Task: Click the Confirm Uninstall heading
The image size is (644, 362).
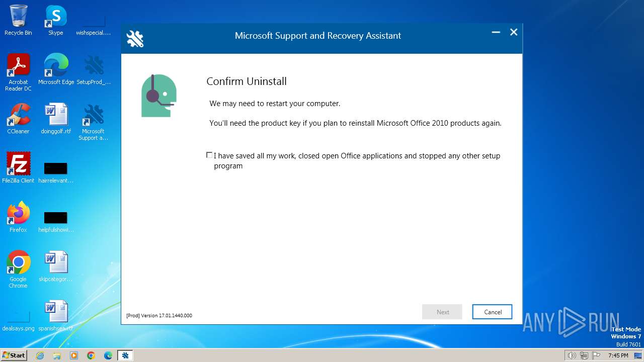Action: pyautogui.click(x=247, y=81)
